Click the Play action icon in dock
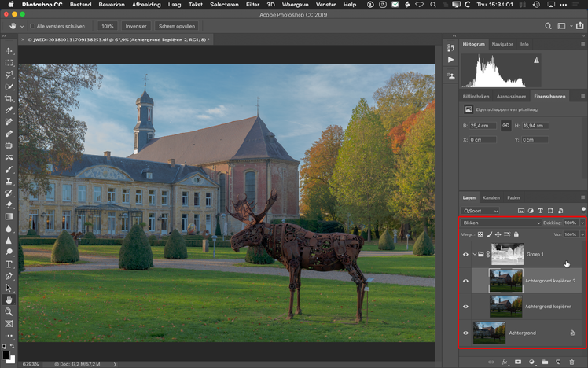 point(450,60)
